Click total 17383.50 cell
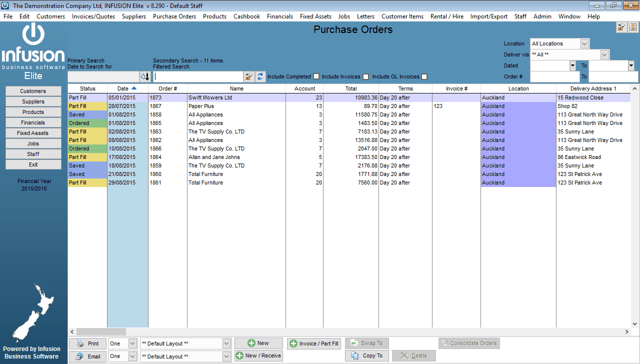640x364 pixels. pos(351,157)
